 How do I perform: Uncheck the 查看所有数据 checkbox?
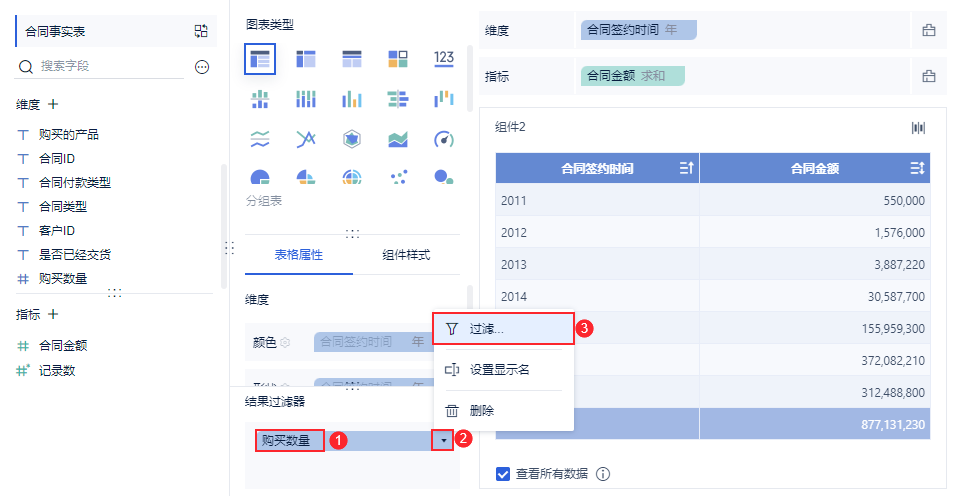point(503,474)
